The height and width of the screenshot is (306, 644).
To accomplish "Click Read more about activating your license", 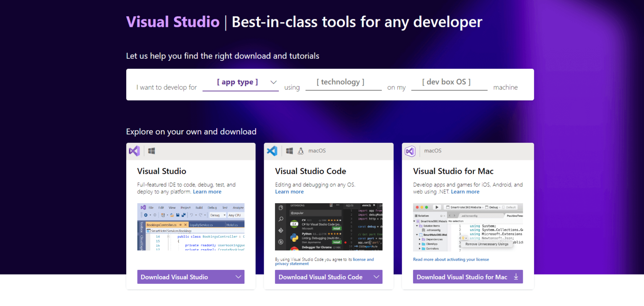I will click(x=451, y=259).
